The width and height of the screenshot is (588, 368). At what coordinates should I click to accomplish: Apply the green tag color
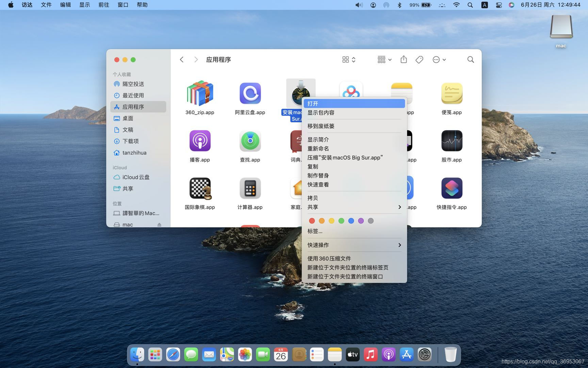341,221
